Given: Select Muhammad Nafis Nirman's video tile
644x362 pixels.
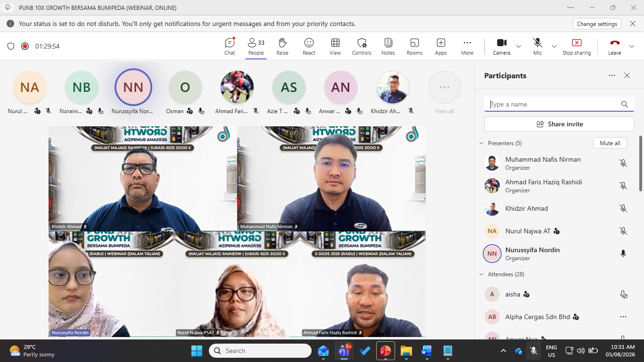Looking at the screenshot, I should tap(331, 179).
